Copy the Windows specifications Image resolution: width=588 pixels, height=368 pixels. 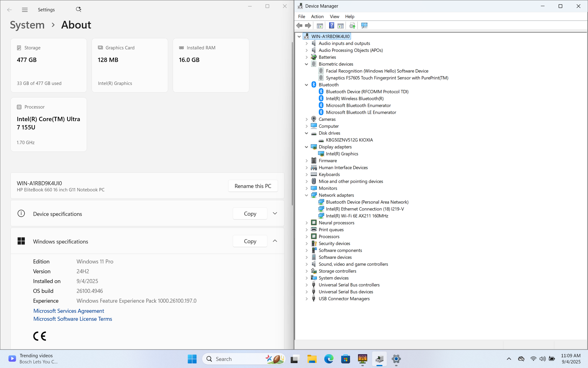250,241
